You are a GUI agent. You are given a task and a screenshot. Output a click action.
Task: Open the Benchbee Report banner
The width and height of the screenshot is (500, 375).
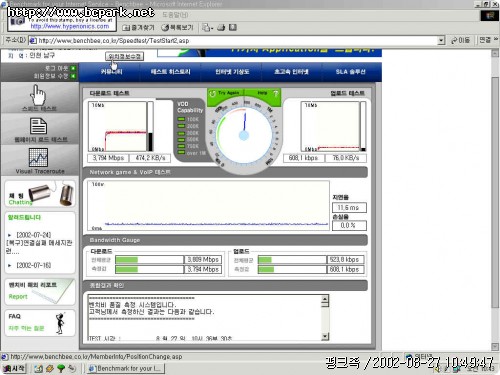pyautogui.click(x=40, y=291)
